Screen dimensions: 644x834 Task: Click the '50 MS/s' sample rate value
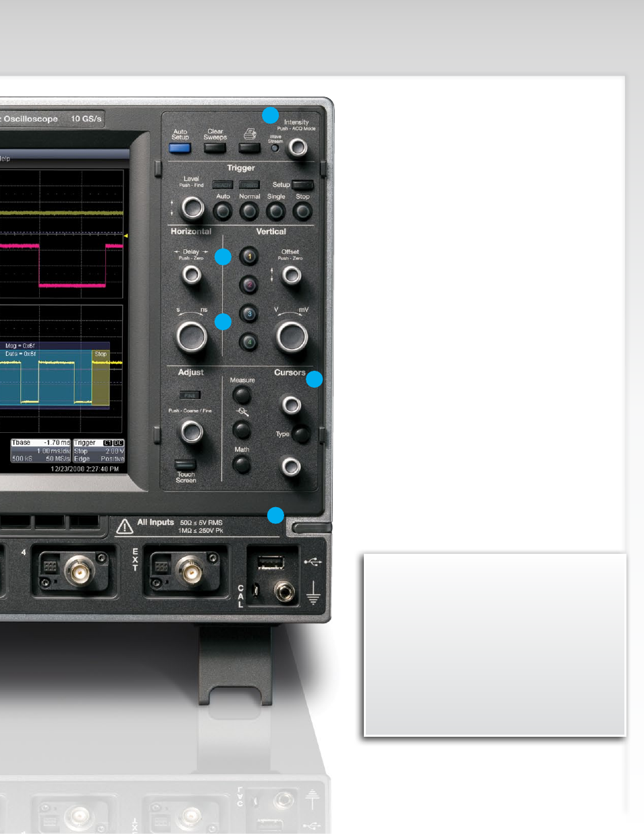coord(58,459)
